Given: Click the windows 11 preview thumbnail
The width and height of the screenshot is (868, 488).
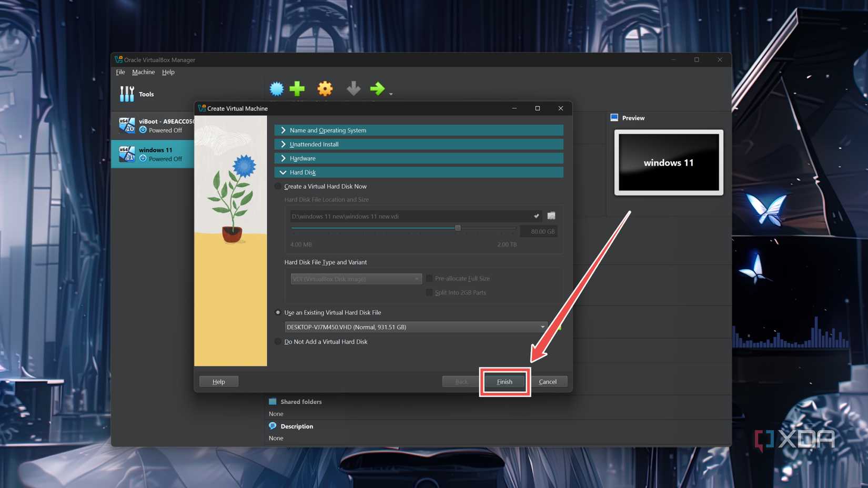Looking at the screenshot, I should [668, 162].
